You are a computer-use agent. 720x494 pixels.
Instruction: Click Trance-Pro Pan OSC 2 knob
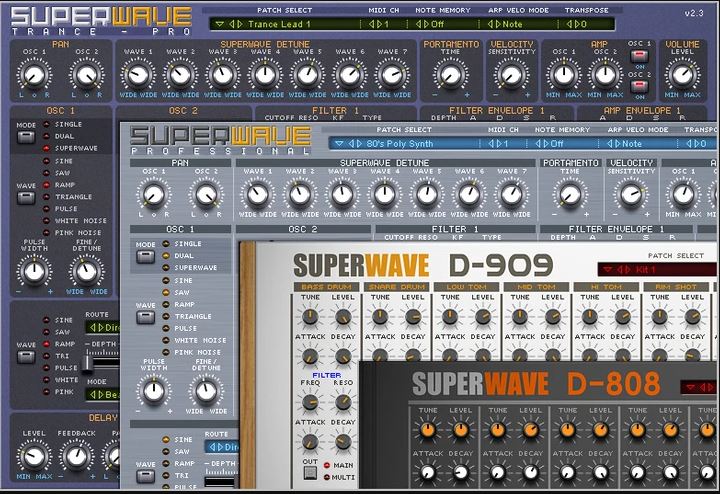(x=86, y=75)
